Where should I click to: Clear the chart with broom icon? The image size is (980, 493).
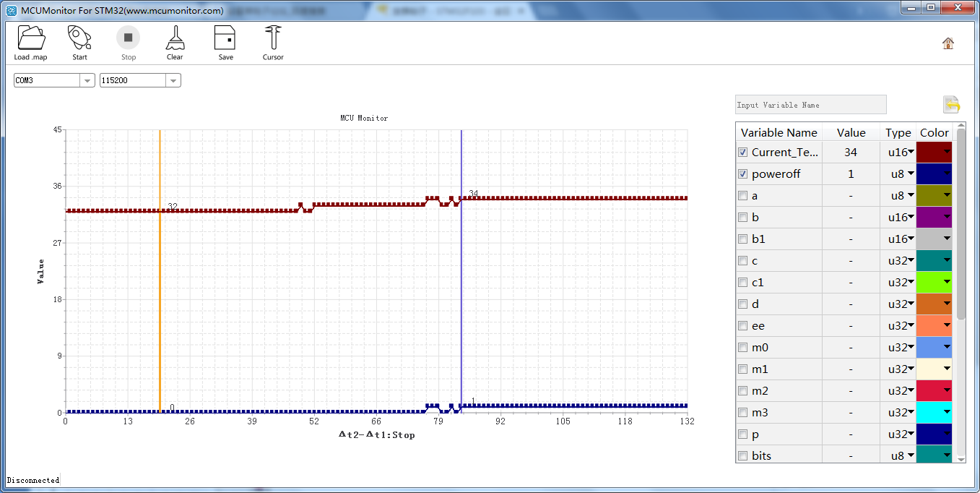point(175,38)
